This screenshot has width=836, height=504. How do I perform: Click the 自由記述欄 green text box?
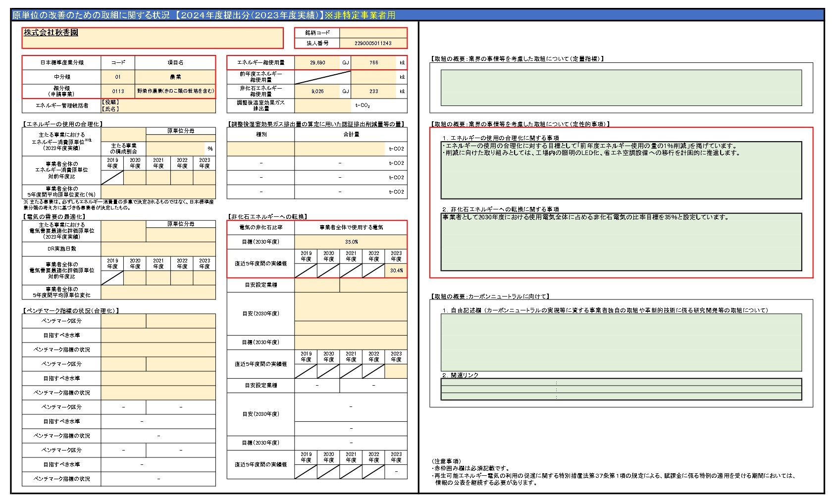click(x=621, y=342)
